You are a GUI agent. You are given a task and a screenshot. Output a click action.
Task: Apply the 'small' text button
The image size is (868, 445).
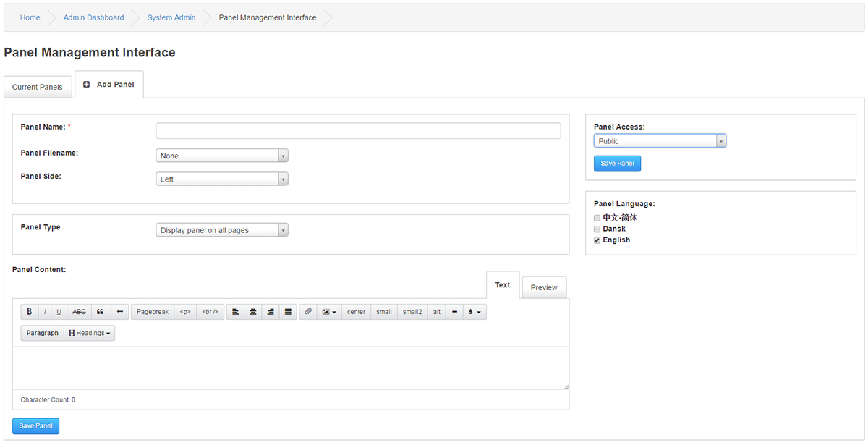click(x=384, y=312)
